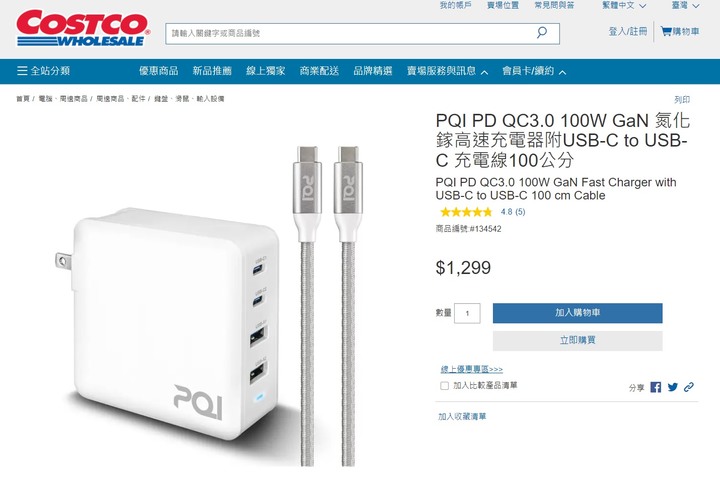Viewport: 720px width, 479px height.
Task: Click the Costco Wholesale logo
Action: (x=83, y=28)
